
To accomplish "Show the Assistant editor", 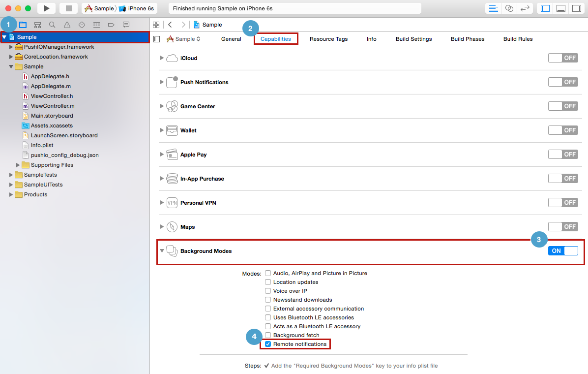I will point(509,8).
